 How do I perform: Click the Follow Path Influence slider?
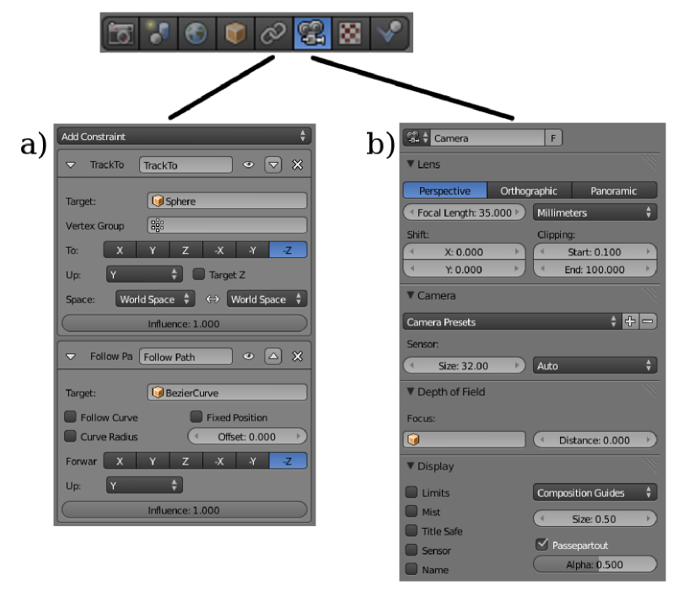coord(185,510)
